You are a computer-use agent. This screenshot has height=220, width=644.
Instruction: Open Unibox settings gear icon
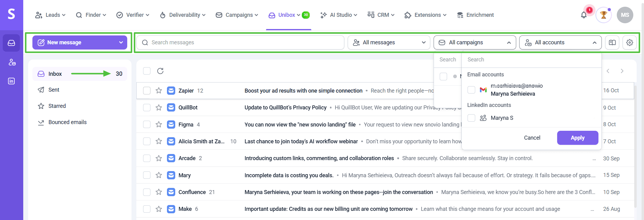pos(630,42)
